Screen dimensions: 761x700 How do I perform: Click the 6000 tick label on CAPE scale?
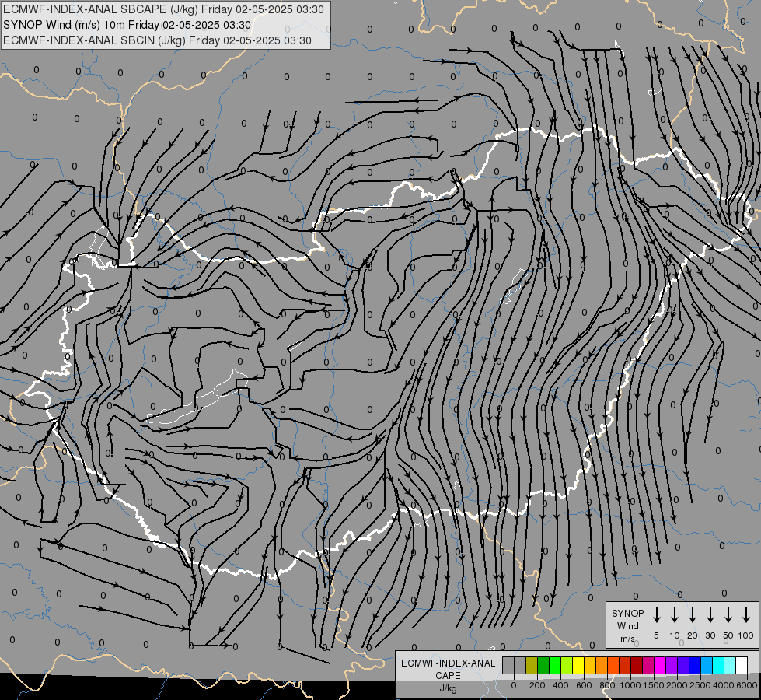pos(747,685)
